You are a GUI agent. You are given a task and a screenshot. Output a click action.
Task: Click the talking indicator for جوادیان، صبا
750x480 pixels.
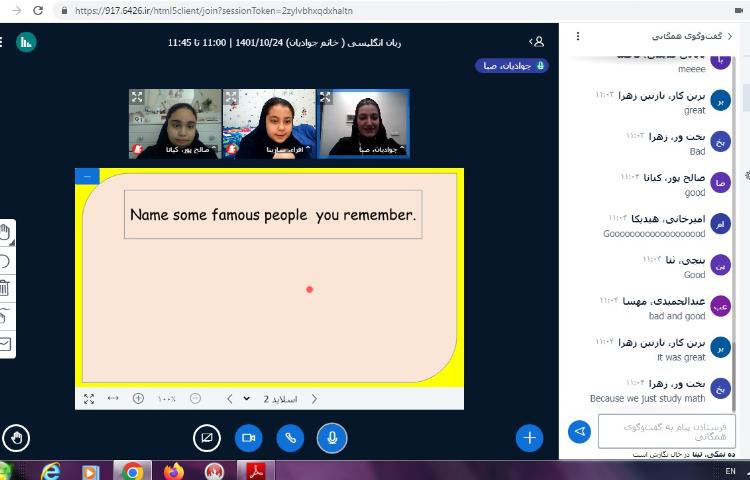512,65
